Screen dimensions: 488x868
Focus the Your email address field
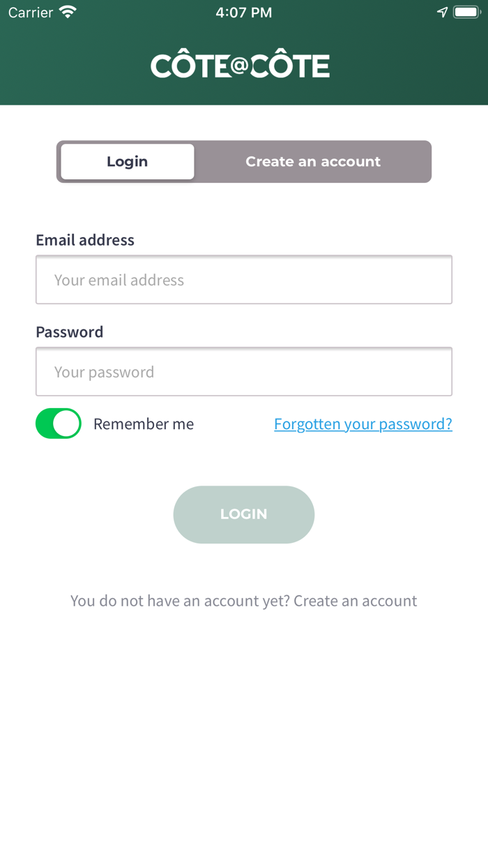click(244, 280)
